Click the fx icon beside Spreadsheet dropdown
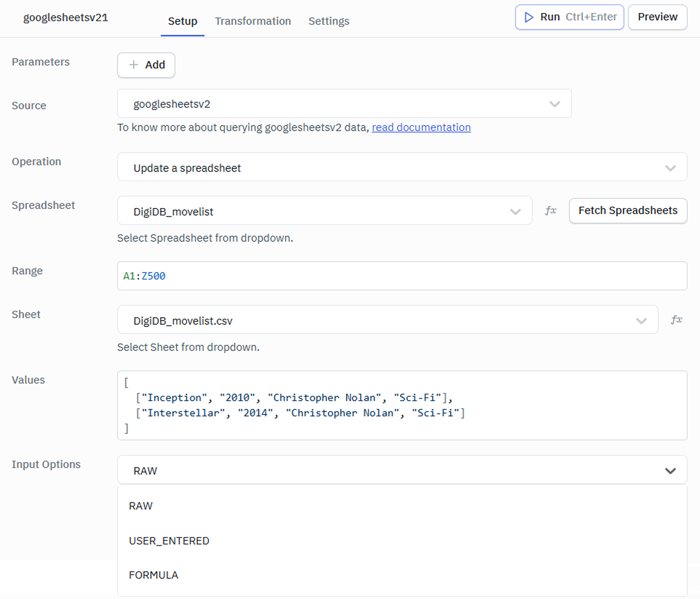 pyautogui.click(x=550, y=211)
